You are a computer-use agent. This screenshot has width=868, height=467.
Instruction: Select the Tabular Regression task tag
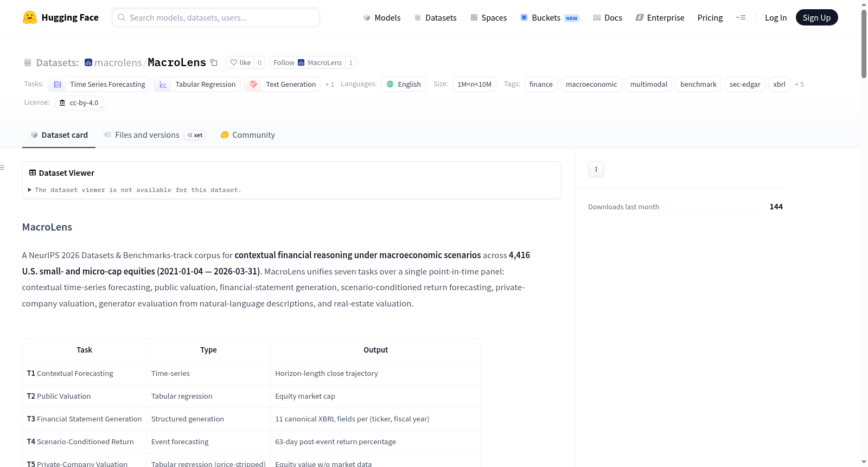pyautogui.click(x=197, y=84)
